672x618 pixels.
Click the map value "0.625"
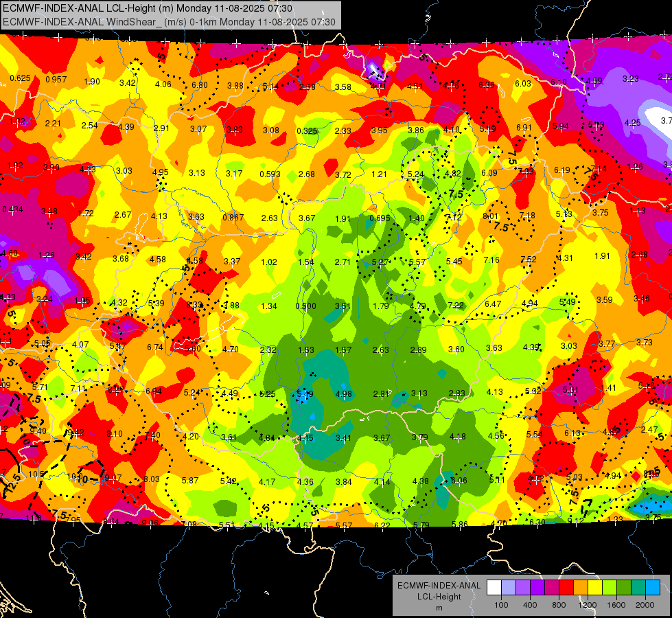(x=20, y=78)
